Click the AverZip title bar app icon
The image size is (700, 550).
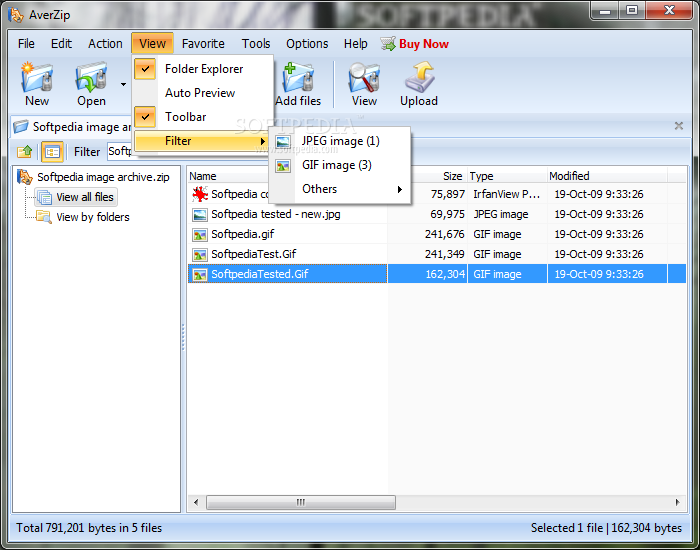16,14
